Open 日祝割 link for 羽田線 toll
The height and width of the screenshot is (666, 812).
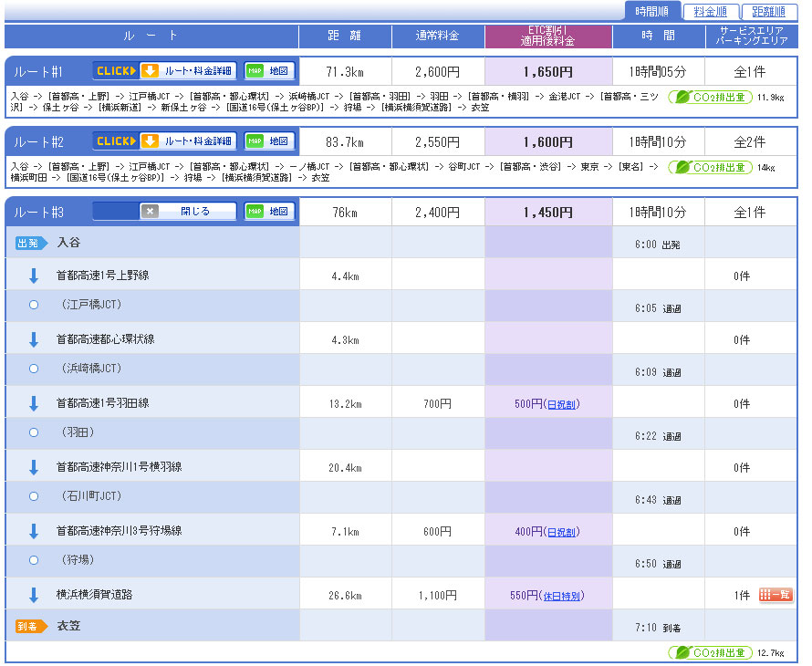click(561, 403)
